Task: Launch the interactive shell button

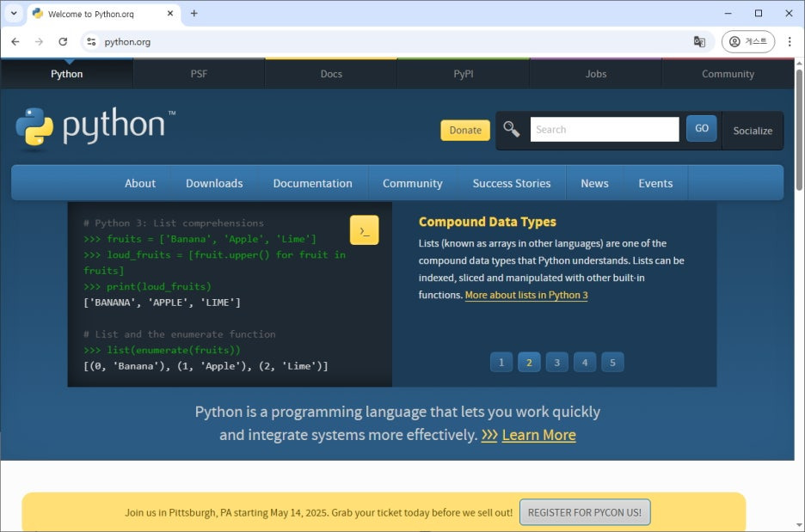Action: coord(365,229)
